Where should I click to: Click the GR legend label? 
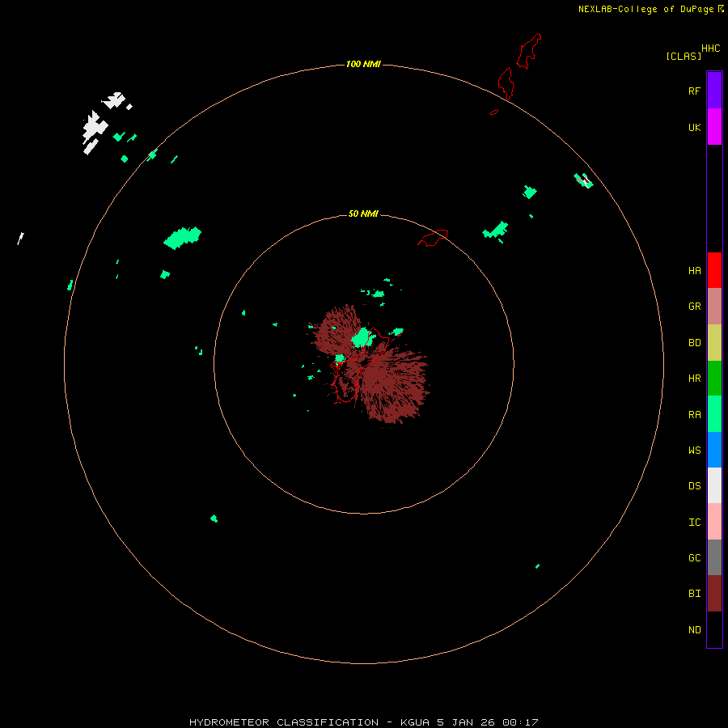coord(695,307)
